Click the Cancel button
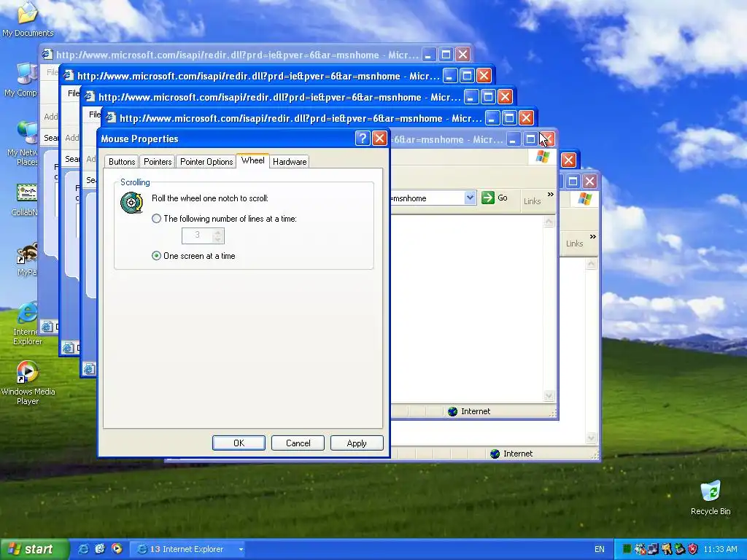Screen dimensions: 747x560 click(x=298, y=443)
